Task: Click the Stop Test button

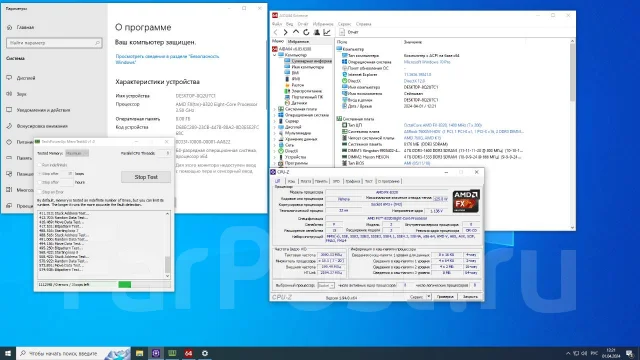Action: tap(146, 177)
